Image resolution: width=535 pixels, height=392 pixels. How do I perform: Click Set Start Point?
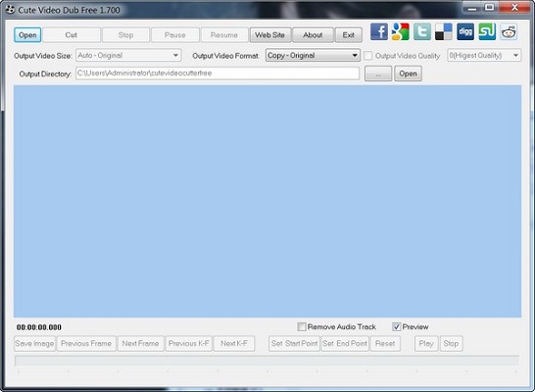coord(295,344)
